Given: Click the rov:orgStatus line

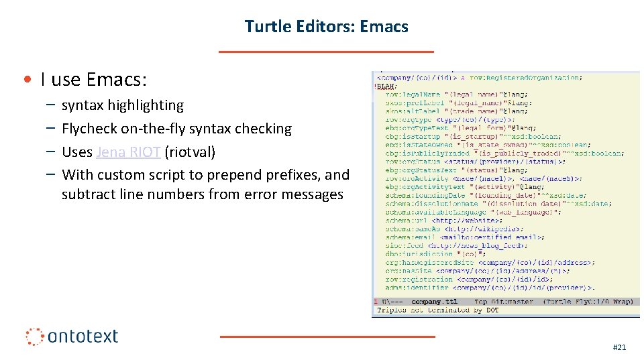Looking at the screenshot, I should (475, 162).
